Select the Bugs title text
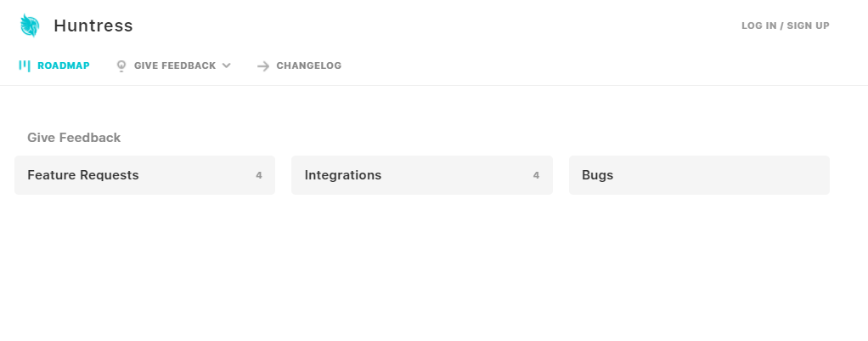The width and height of the screenshot is (868, 341). [597, 175]
